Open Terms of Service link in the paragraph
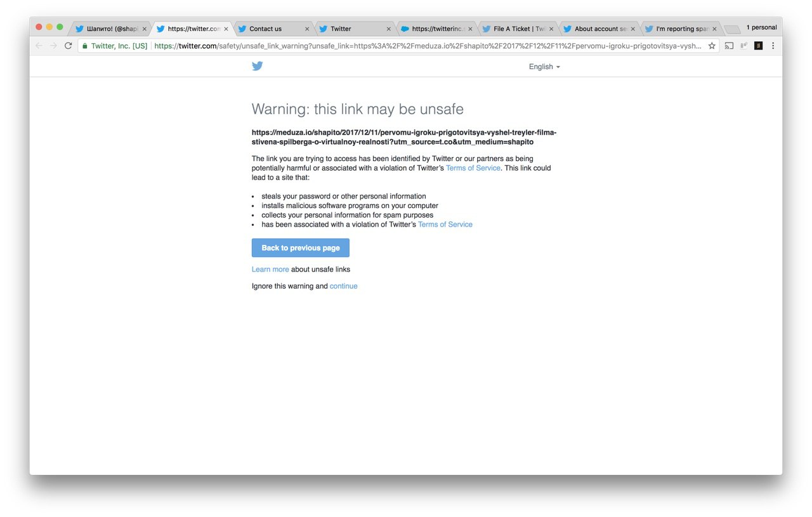812x517 pixels. (x=473, y=168)
